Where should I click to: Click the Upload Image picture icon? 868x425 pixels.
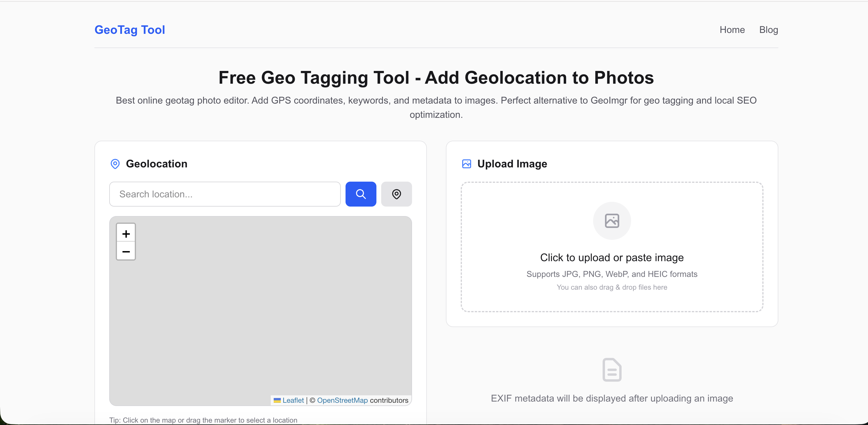[466, 164]
